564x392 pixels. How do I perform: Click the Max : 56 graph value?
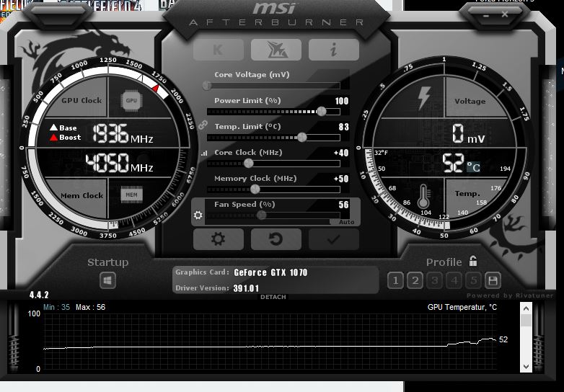click(x=90, y=307)
